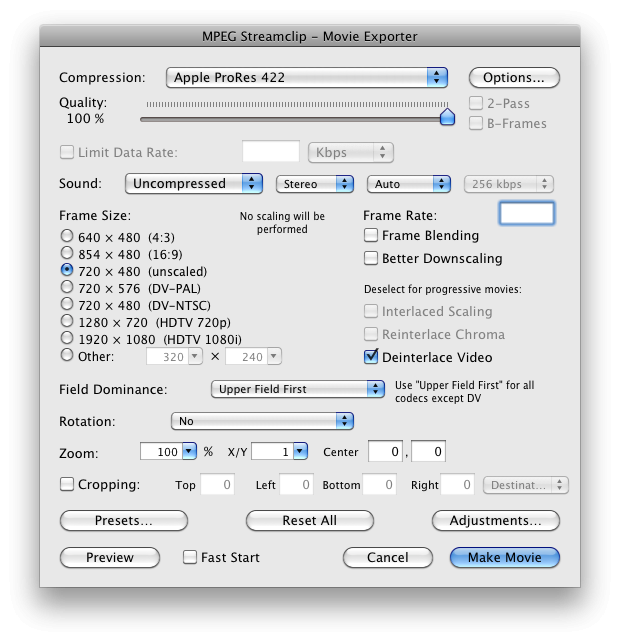Open the Kbps units dropdown
Screen dimensions: 620x642
(x=351, y=152)
